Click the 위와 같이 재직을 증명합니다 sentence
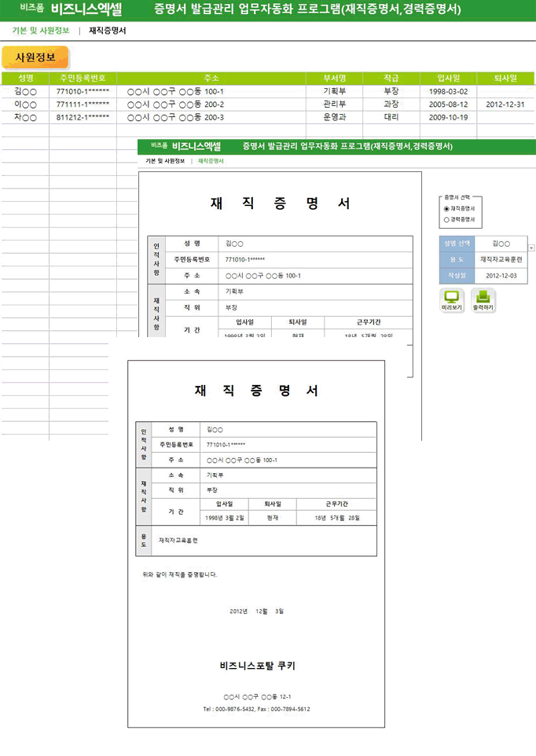Viewport: 536px width, 756px height. point(180,574)
